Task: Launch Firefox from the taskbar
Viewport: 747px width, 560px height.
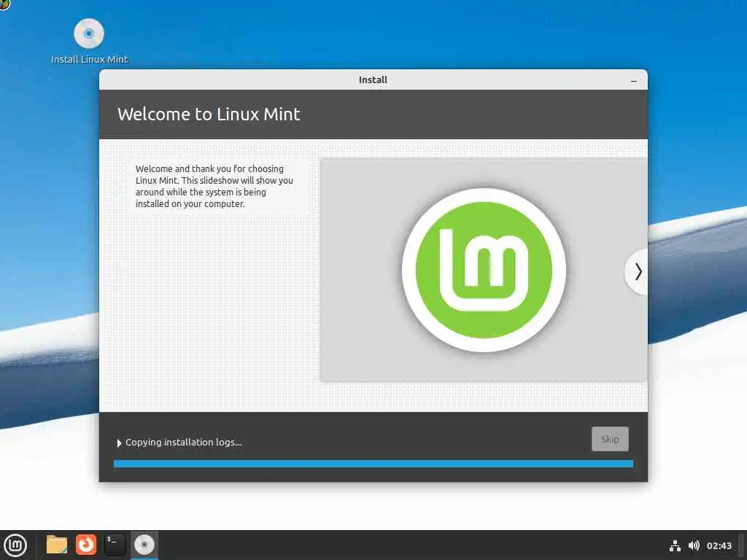Action: click(86, 545)
